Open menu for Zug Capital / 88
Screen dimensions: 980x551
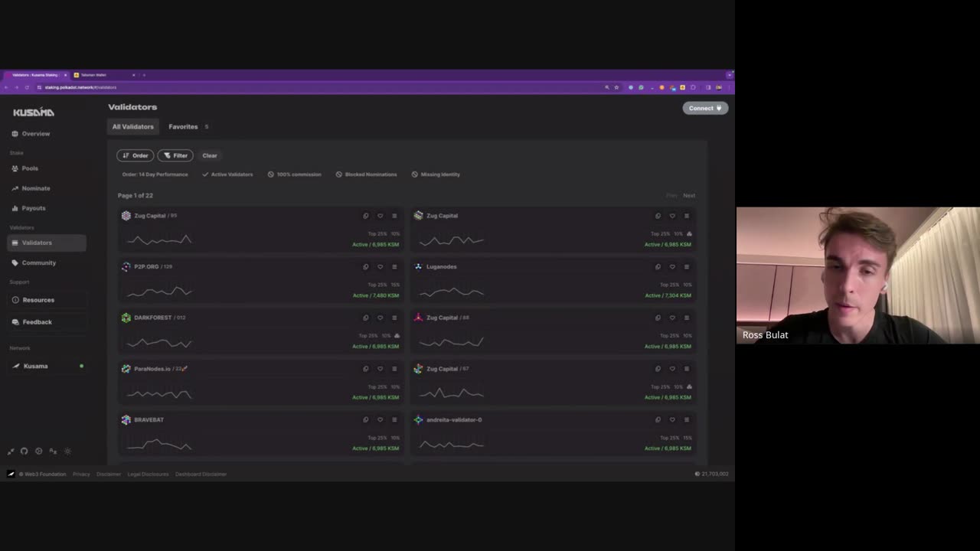[x=687, y=318]
